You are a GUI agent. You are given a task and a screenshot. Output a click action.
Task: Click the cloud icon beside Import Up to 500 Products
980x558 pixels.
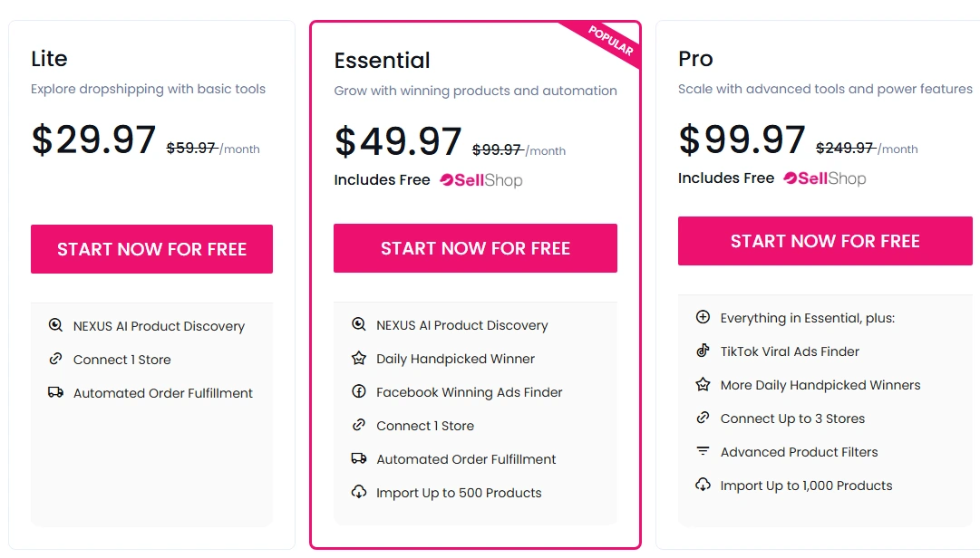359,493
